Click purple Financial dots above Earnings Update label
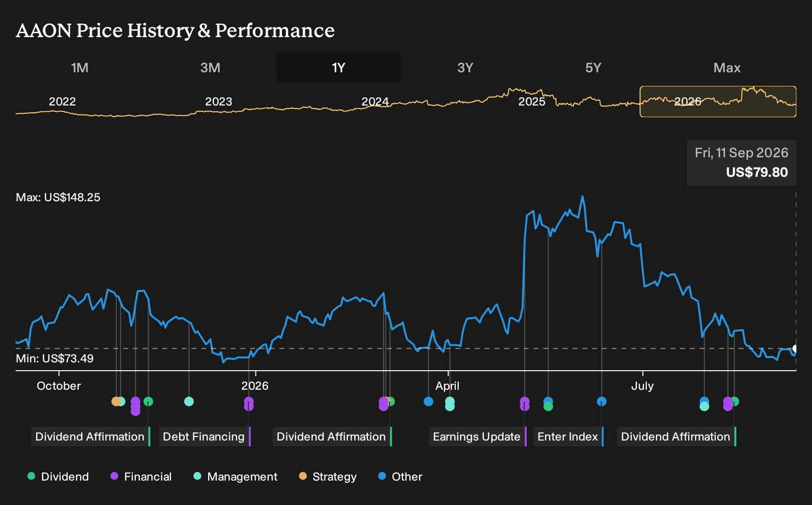Viewport: 812px width, 505px height. [x=525, y=404]
